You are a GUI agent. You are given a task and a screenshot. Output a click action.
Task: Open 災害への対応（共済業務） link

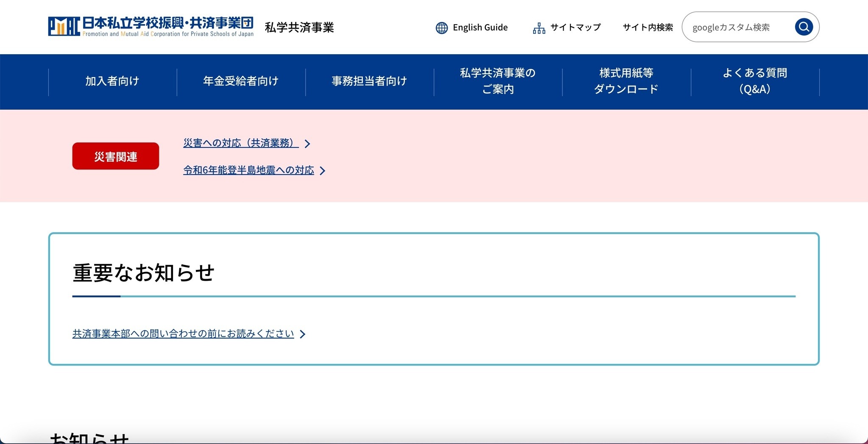pyautogui.click(x=241, y=143)
